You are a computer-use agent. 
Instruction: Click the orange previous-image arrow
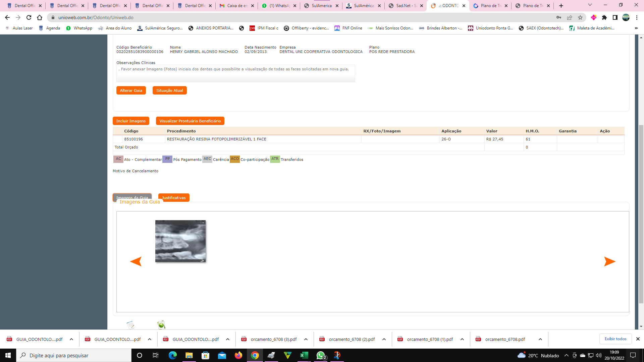pyautogui.click(x=136, y=261)
